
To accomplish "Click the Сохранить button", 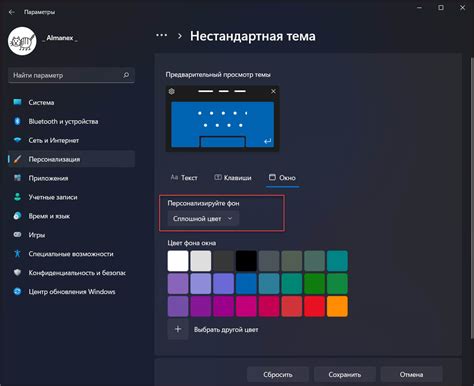I will [345, 375].
